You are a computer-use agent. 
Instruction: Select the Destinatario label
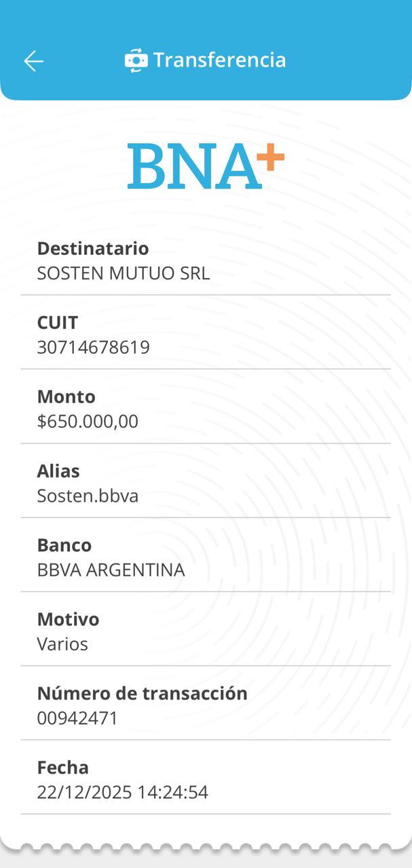click(x=92, y=249)
